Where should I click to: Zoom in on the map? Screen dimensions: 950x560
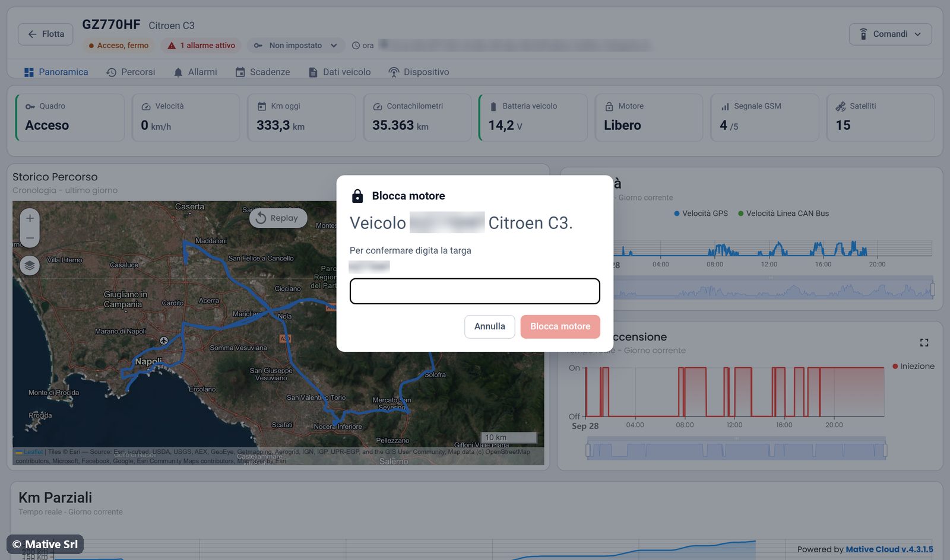click(30, 218)
